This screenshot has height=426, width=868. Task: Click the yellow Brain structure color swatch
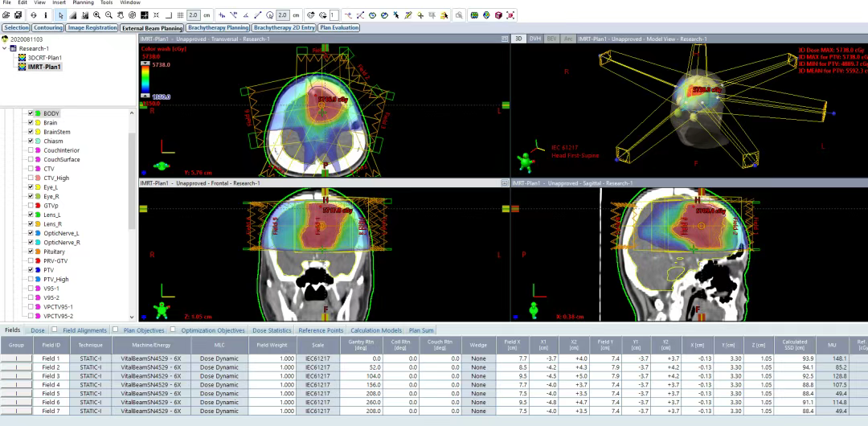(38, 122)
